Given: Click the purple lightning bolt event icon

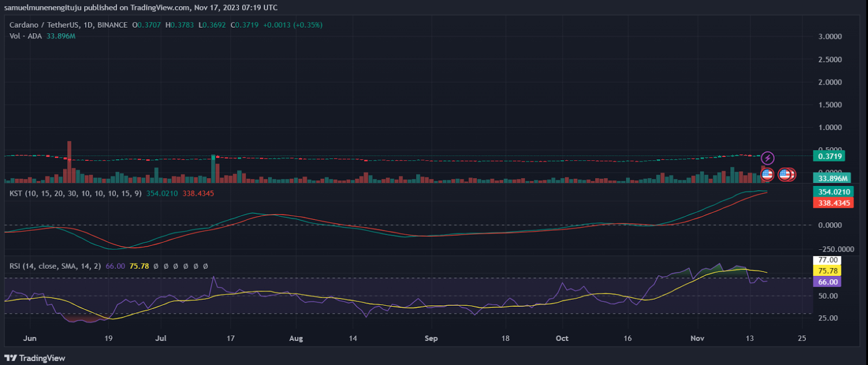Looking at the screenshot, I should [767, 158].
